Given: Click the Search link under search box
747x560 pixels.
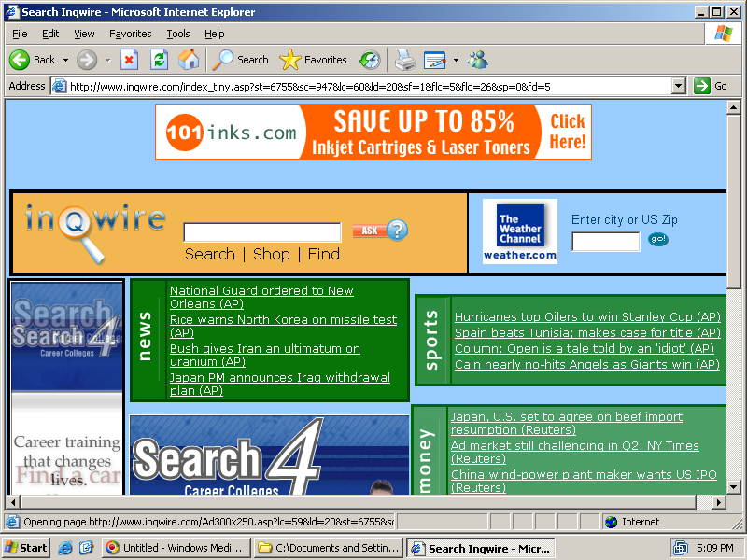Looking at the screenshot, I should (209, 254).
